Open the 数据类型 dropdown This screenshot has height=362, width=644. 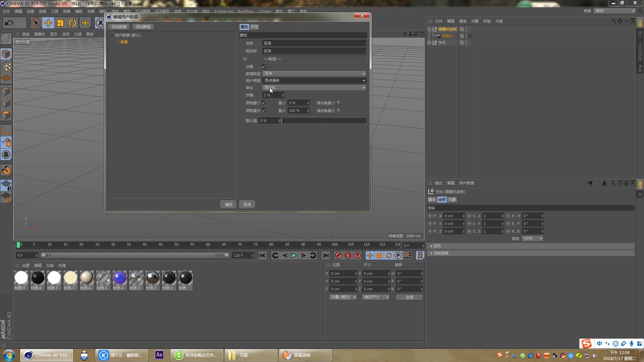click(314, 73)
